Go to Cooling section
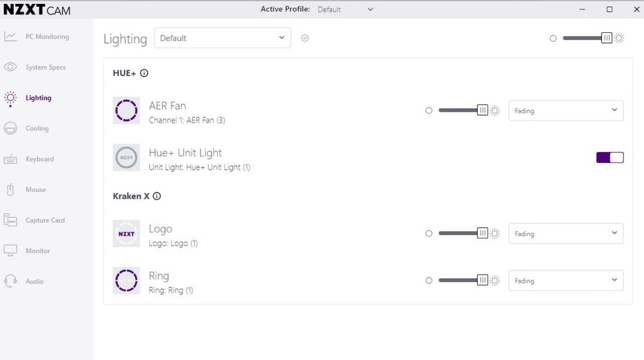Viewport: 644px width, 360px height. point(37,129)
